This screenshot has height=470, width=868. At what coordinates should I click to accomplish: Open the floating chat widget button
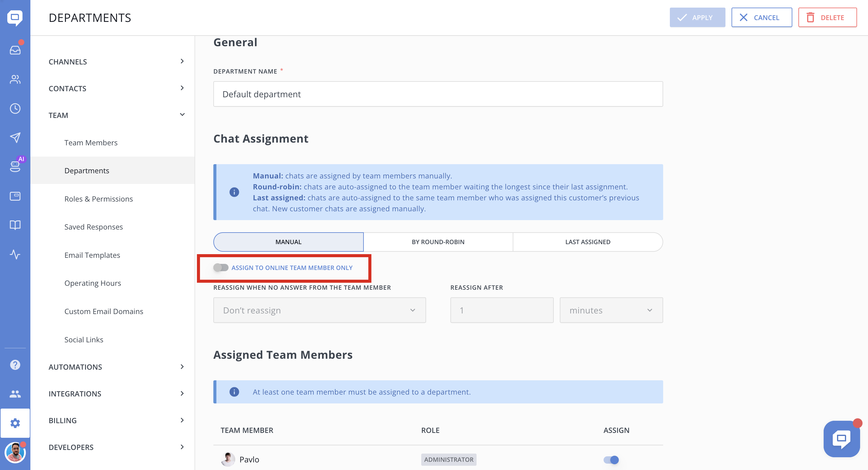841,439
